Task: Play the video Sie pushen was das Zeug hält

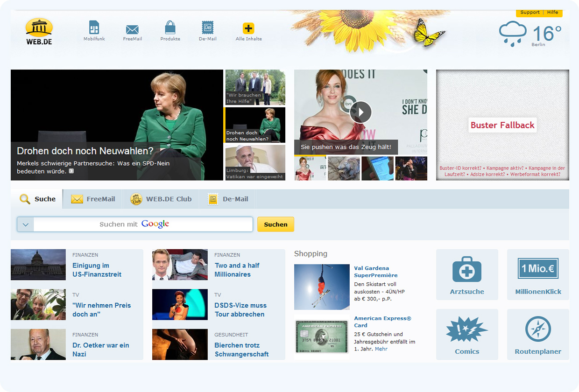Action: pos(360,112)
